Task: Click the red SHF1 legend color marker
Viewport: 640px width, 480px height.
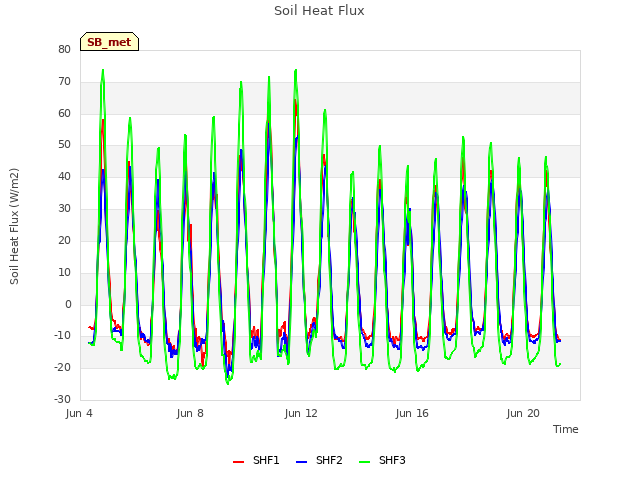Action: pos(238,462)
